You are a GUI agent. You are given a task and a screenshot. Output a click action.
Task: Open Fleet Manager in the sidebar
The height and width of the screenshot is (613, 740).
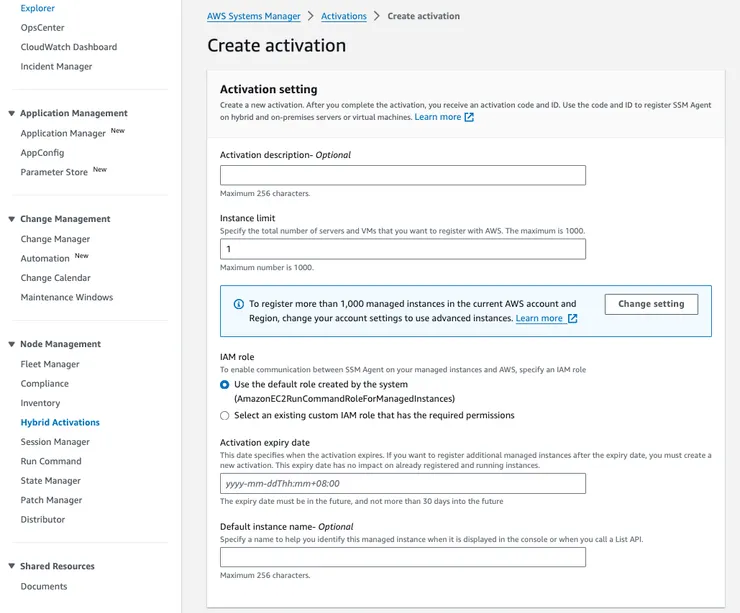point(50,364)
